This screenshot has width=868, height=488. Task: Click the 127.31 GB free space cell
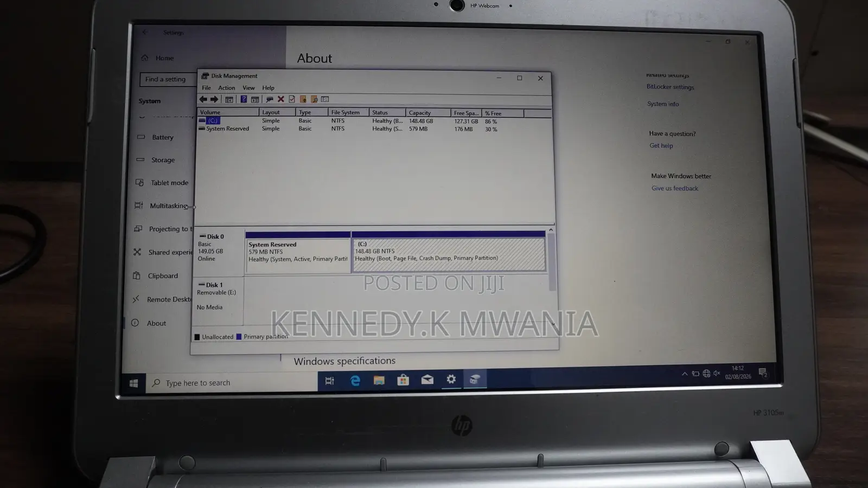(x=466, y=121)
